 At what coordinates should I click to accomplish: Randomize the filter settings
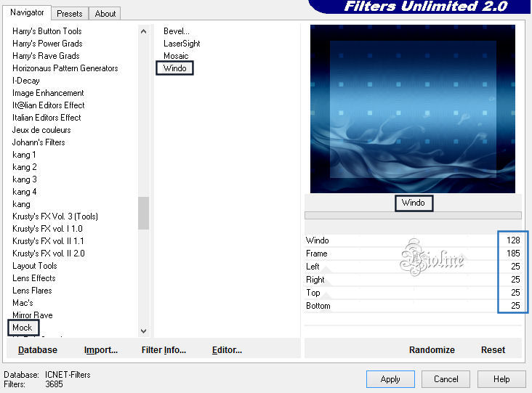(x=432, y=350)
